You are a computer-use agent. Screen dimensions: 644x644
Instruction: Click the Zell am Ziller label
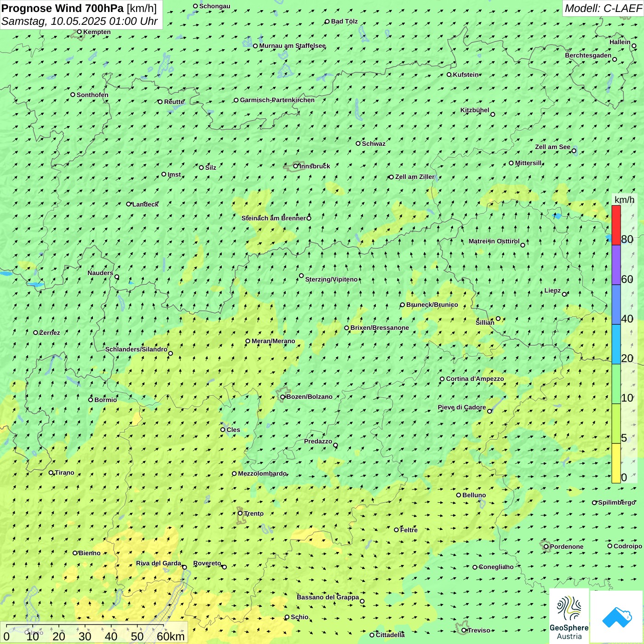point(414,177)
